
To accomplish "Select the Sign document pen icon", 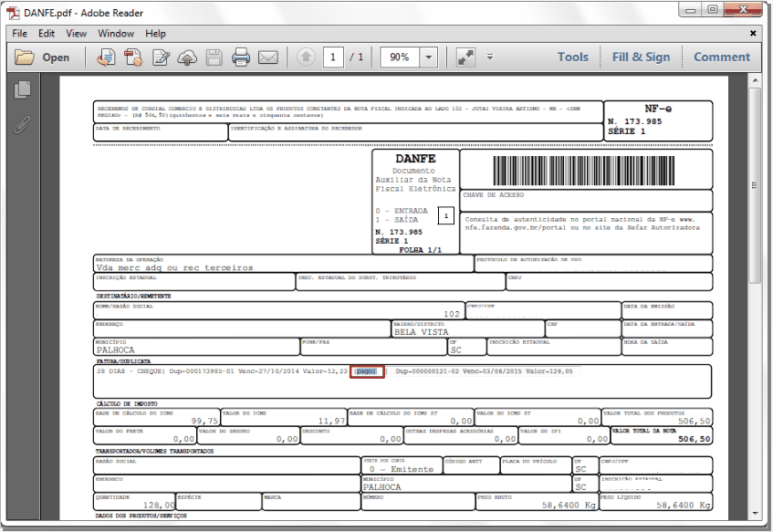I will coord(162,57).
